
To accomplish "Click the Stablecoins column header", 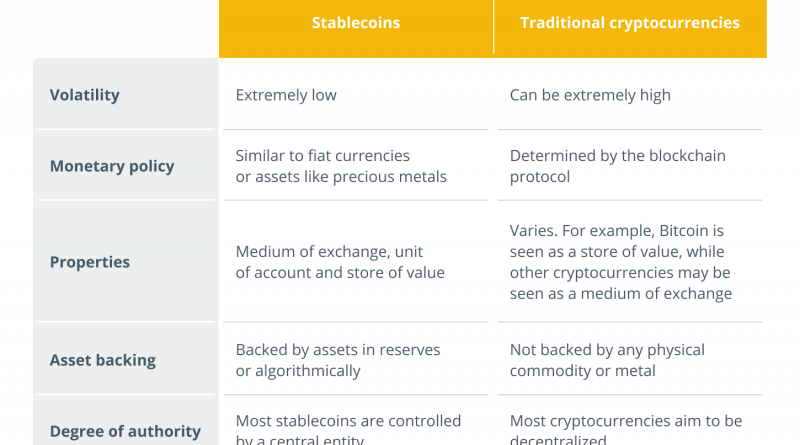I will (356, 22).
